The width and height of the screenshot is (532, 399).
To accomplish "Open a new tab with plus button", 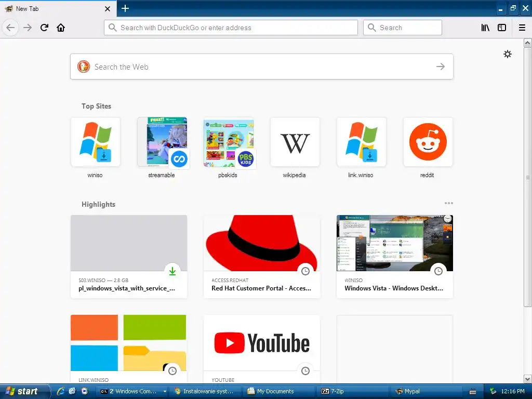I will (125, 8).
